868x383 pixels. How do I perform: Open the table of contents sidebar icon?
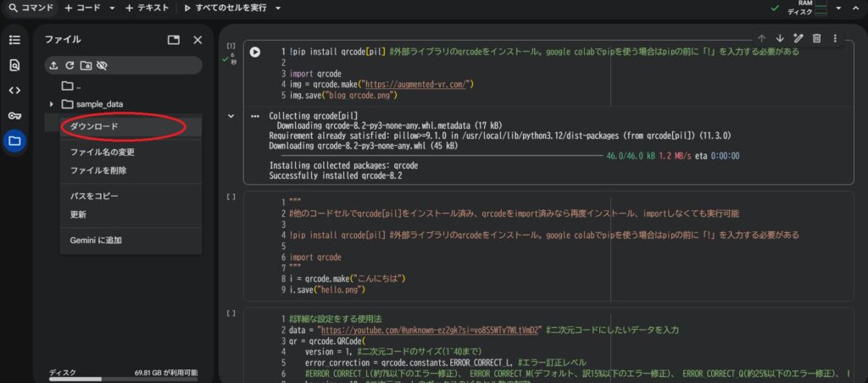[14, 40]
